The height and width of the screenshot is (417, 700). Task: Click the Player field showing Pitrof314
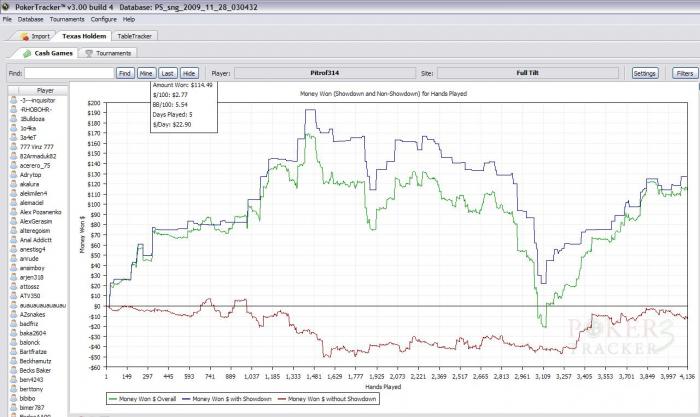tap(325, 73)
